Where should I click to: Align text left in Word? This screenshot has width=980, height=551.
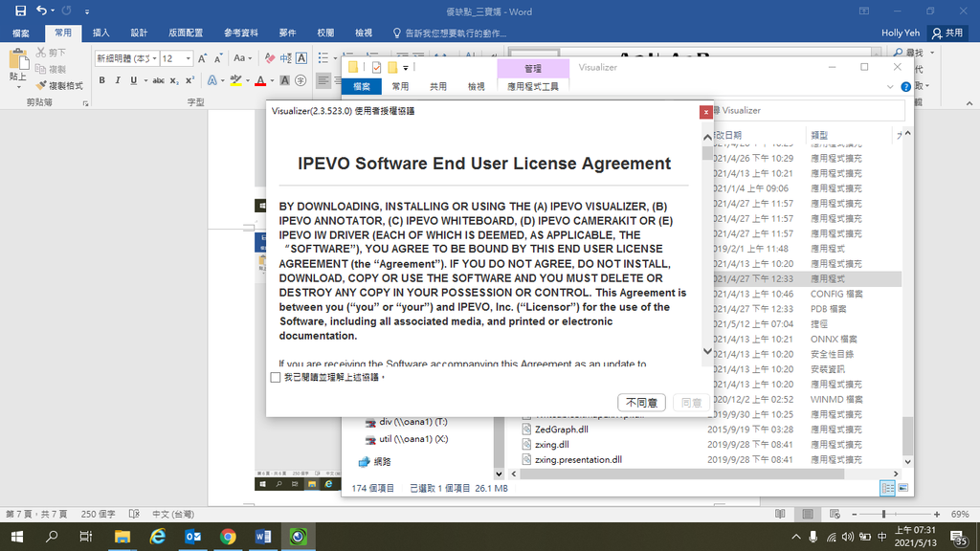click(x=323, y=80)
